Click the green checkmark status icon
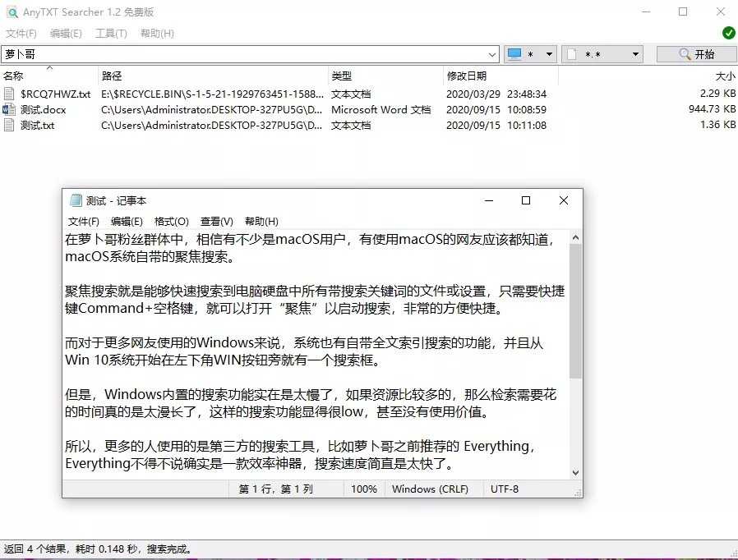This screenshot has width=738, height=560. coord(728,33)
